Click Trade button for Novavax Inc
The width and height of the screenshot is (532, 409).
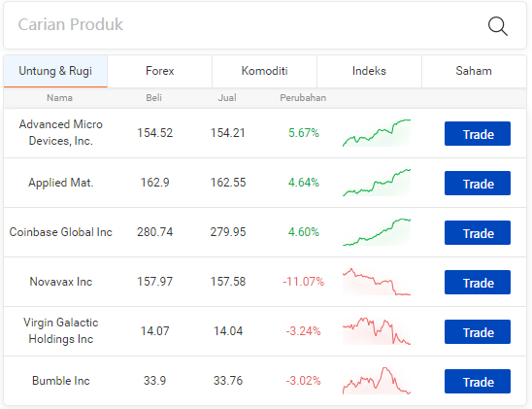coord(478,283)
